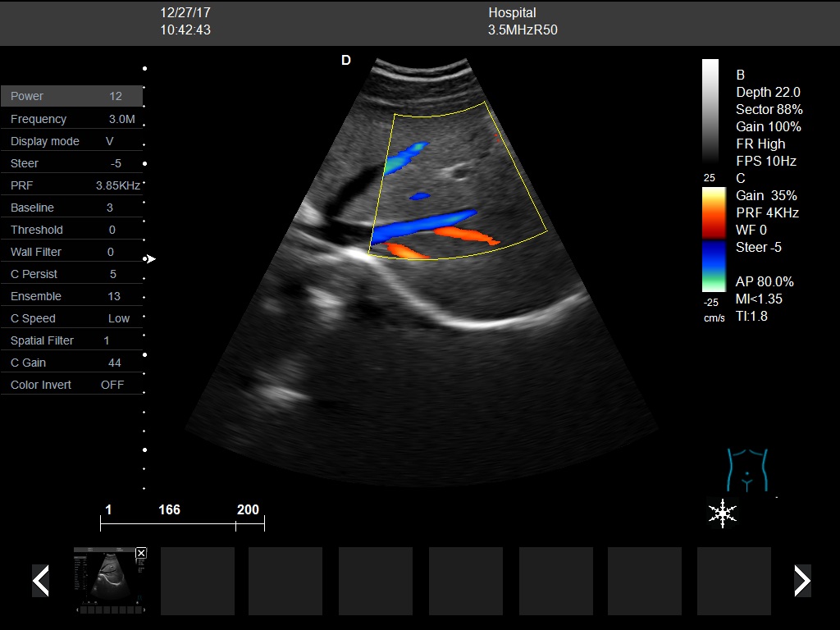Click the left arrow to browse previous images
Screen dimensions: 840x630
tap(40, 581)
